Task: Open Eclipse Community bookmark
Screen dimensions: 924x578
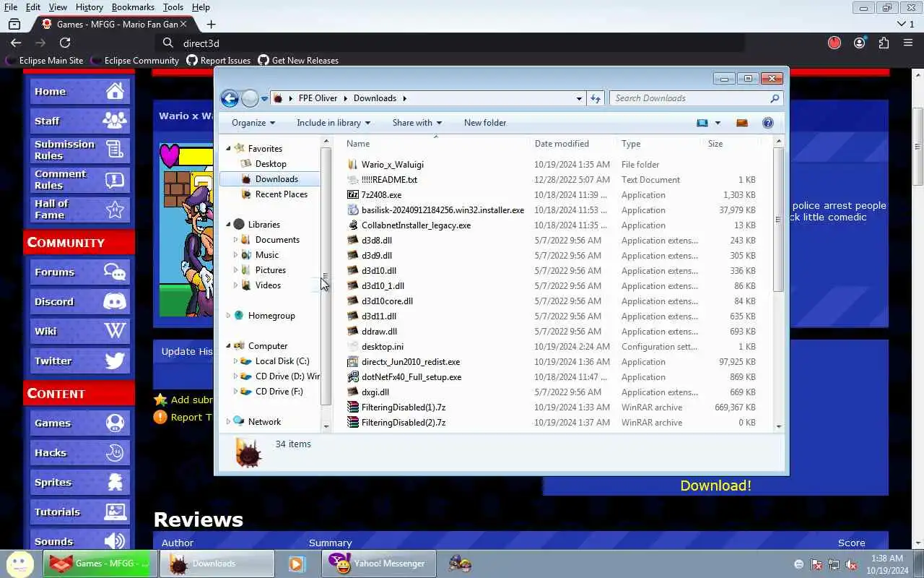Action: click(135, 61)
